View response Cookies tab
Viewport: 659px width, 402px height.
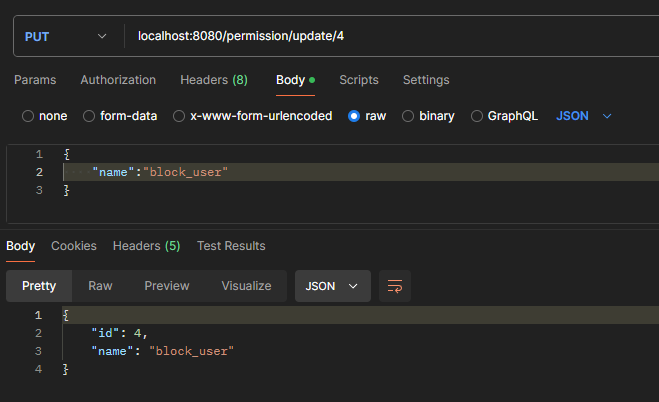click(x=74, y=246)
